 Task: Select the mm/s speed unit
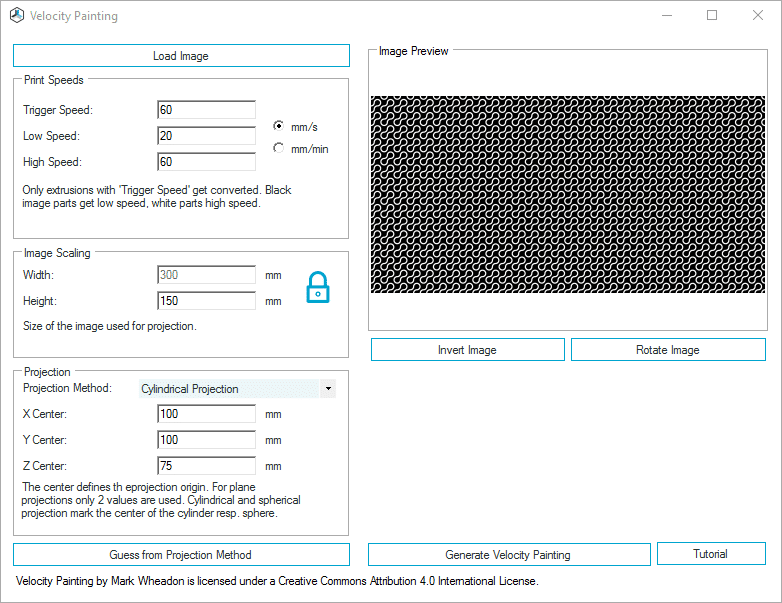278,126
